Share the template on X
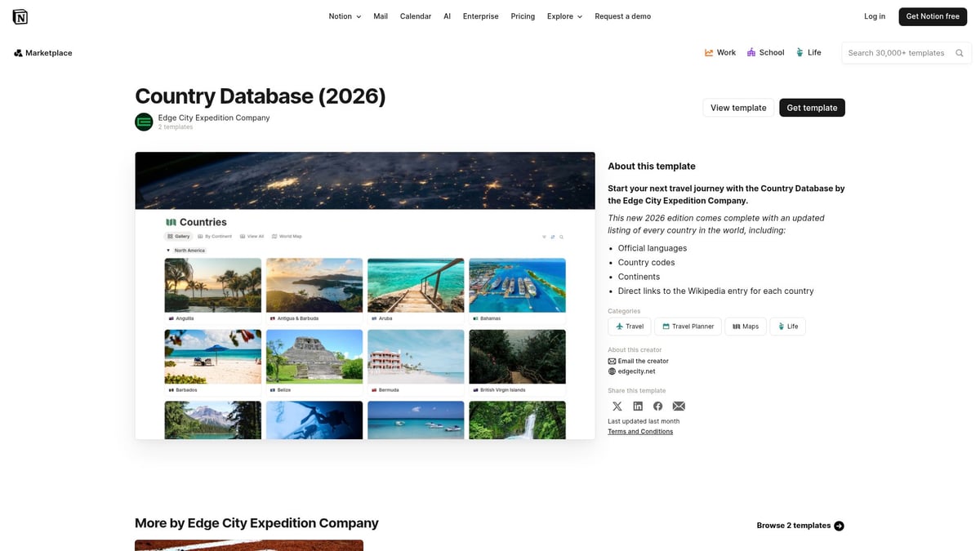Screen dimensions: 980x551 tap(617, 406)
